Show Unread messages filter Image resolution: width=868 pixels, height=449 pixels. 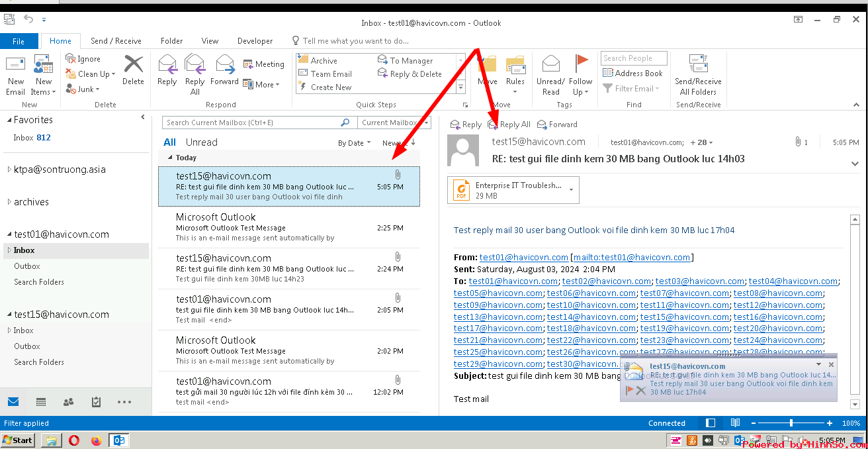coord(201,142)
